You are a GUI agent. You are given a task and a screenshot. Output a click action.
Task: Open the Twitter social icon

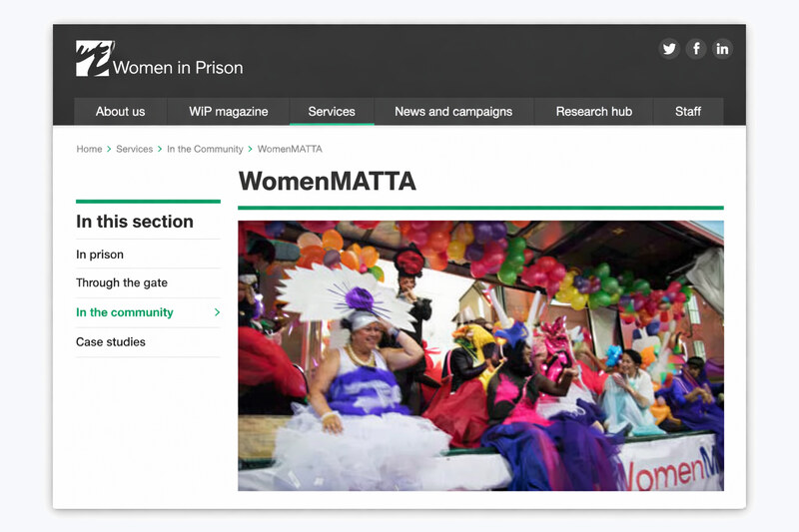(x=669, y=49)
